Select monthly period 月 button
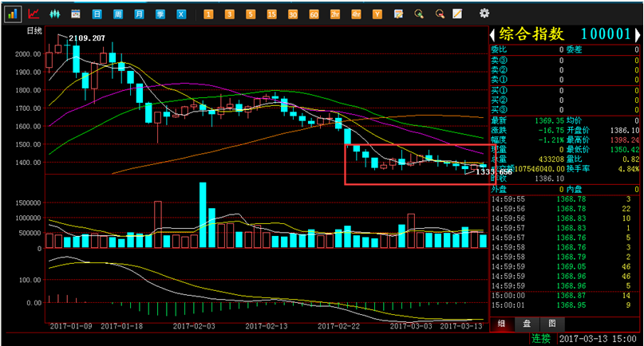Viewport: 644px width, 346px height. pos(139,14)
